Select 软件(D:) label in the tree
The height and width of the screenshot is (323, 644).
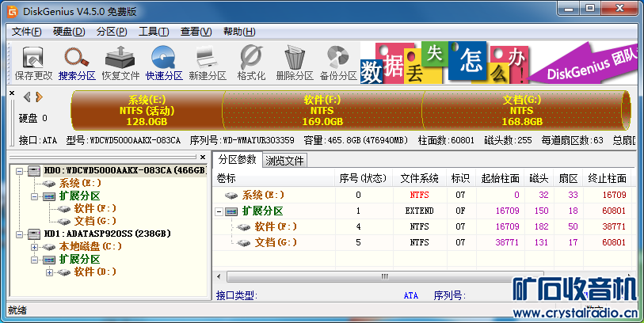pyautogui.click(x=95, y=272)
